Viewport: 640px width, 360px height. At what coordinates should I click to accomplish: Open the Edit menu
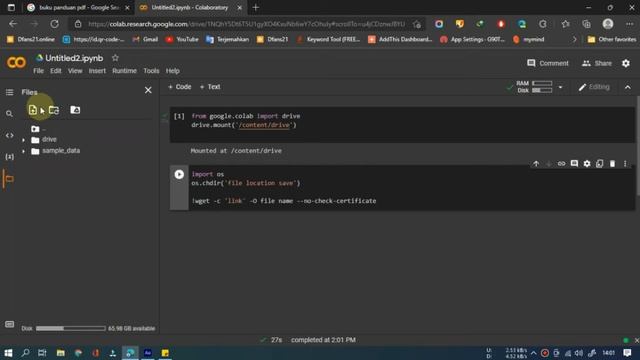(x=56, y=71)
